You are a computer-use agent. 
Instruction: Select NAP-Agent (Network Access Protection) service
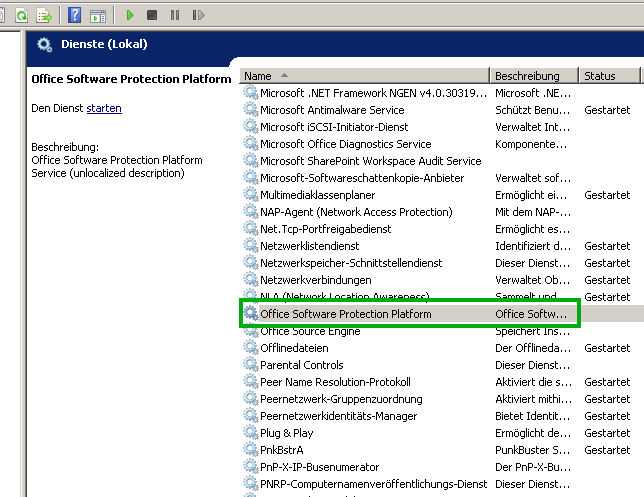click(x=356, y=212)
